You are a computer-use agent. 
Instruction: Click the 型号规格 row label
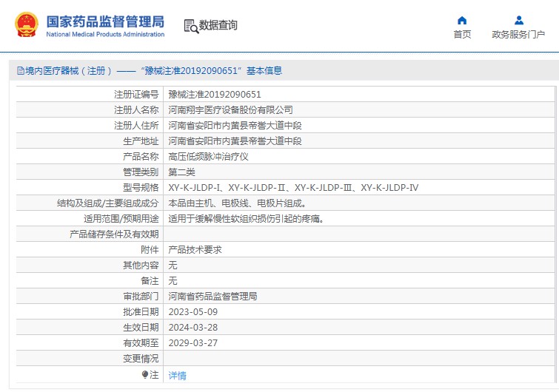141,188
